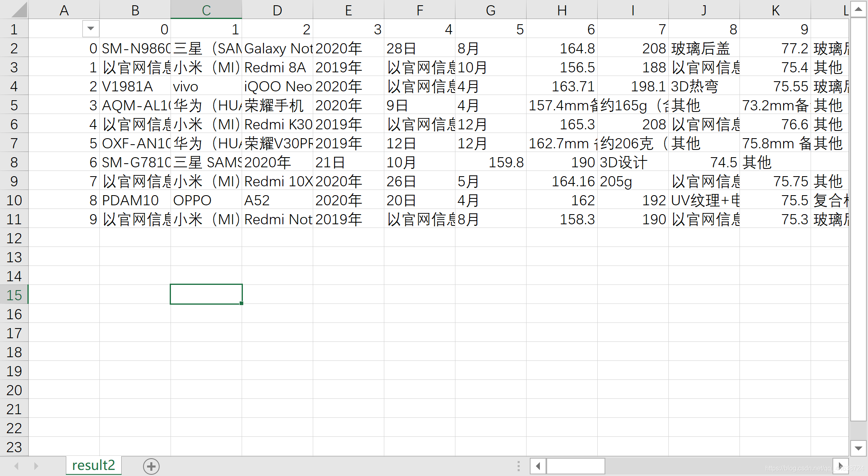Select cell containing Redmi 8A
Screen dimensions: 868x476
tap(277, 67)
